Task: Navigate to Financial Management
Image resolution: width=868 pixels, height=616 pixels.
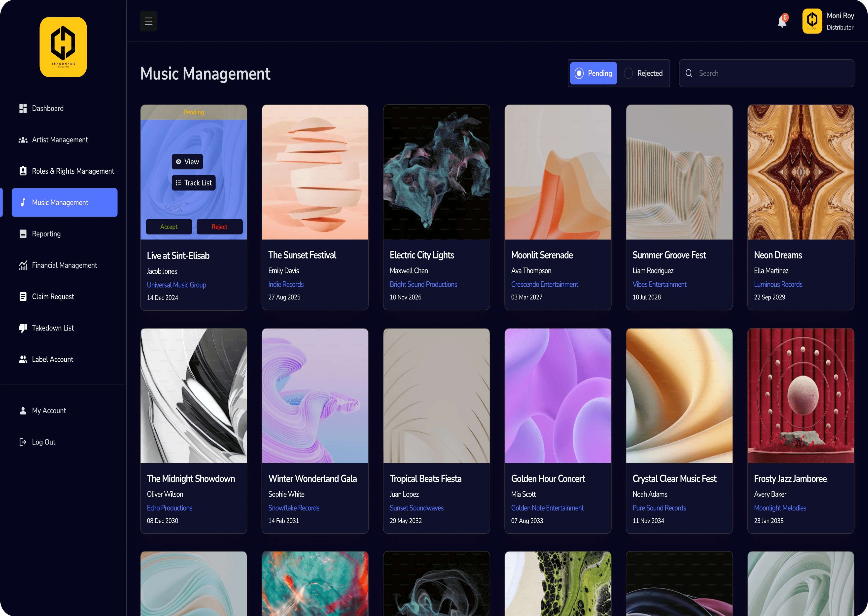Action: (65, 265)
